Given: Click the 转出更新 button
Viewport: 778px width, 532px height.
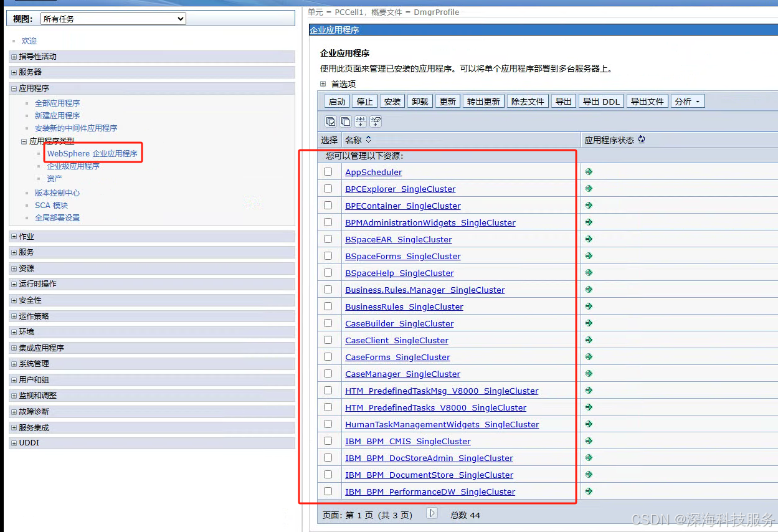Looking at the screenshot, I should [x=483, y=102].
